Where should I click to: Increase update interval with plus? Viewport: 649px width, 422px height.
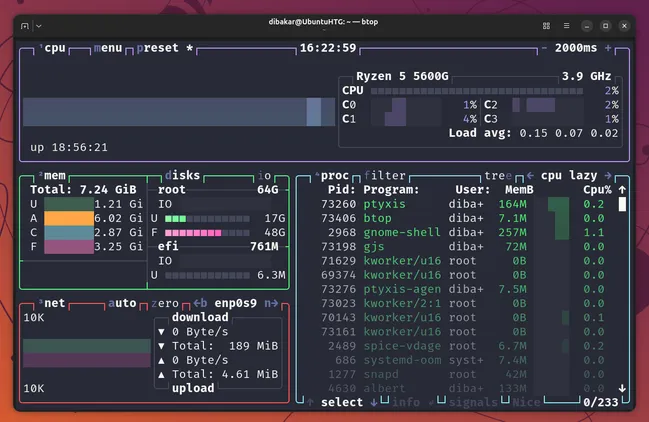[608, 48]
